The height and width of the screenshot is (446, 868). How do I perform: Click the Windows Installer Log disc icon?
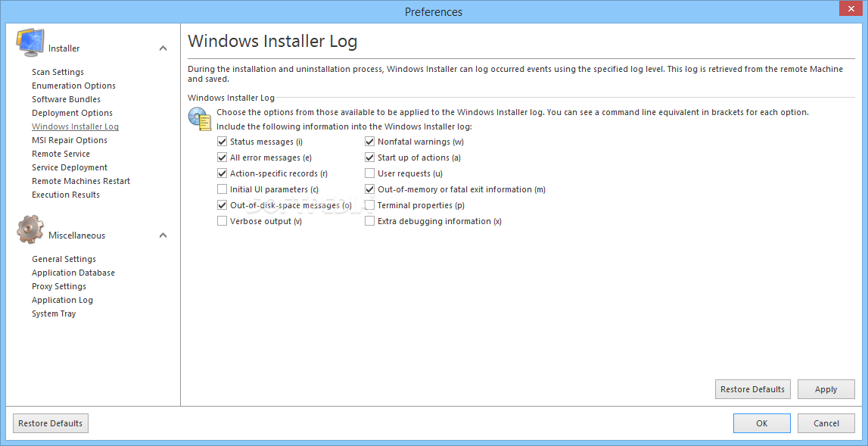point(200,119)
